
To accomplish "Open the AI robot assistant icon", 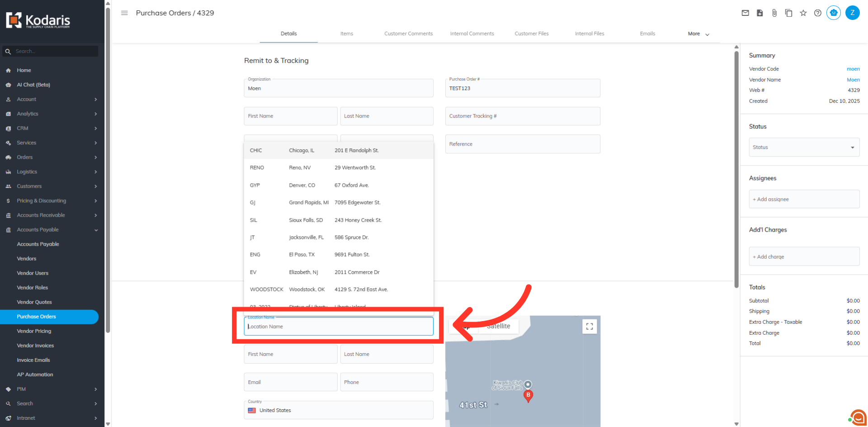I will (834, 13).
